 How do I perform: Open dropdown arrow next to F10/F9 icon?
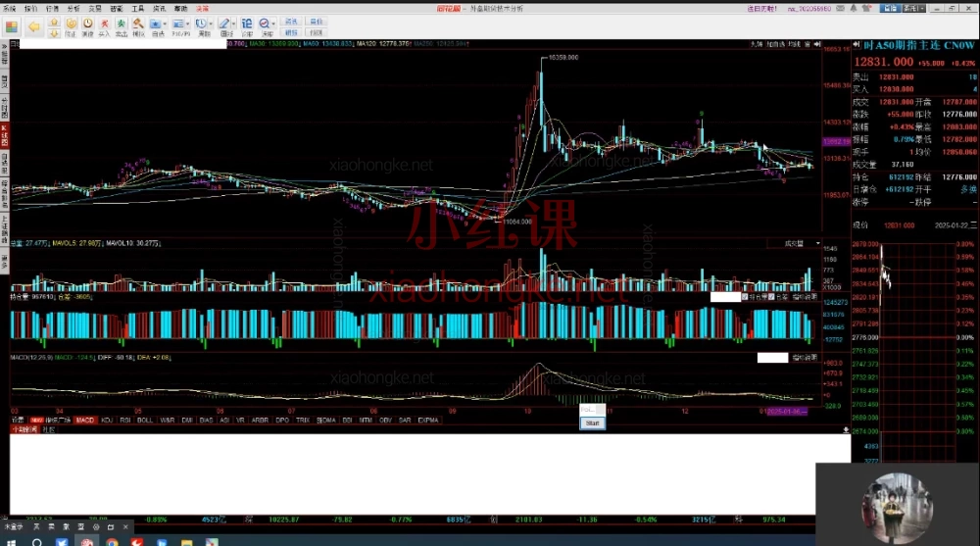click(187, 24)
